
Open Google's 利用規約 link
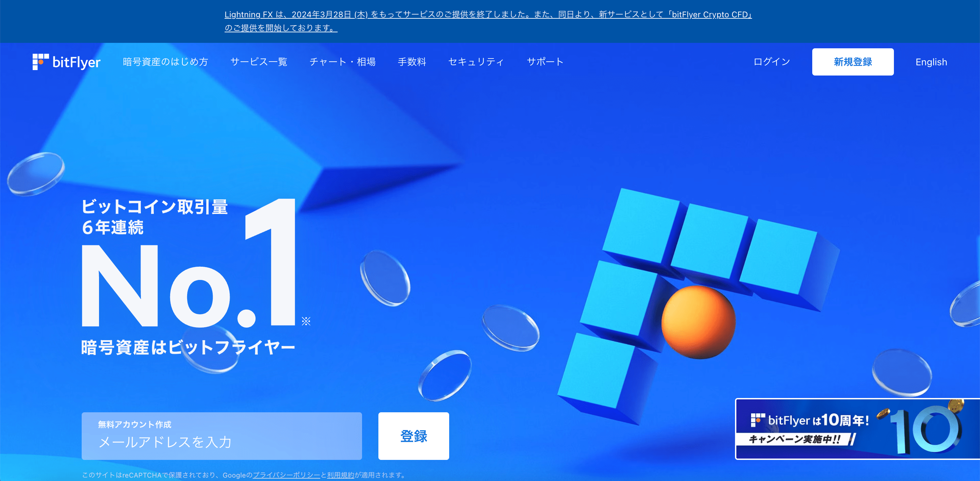coord(341,475)
